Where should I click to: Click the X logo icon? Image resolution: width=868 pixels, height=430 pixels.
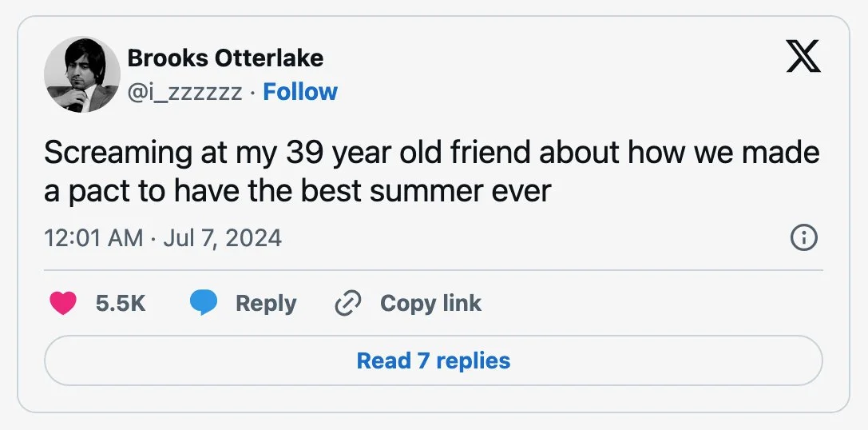803,57
